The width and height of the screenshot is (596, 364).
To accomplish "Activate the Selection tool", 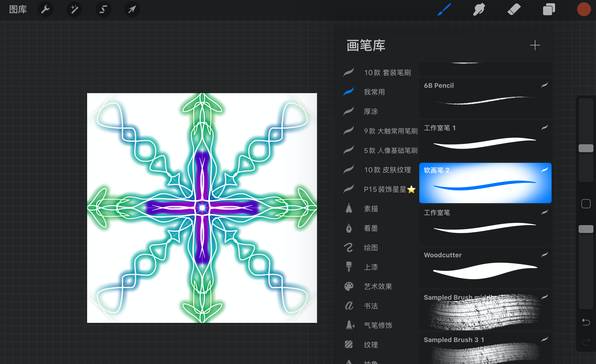I will pos(103,9).
